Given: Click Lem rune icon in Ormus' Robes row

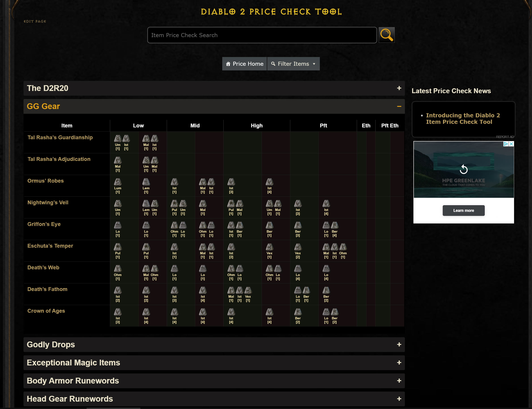Looking at the screenshot, I should 146,182.
